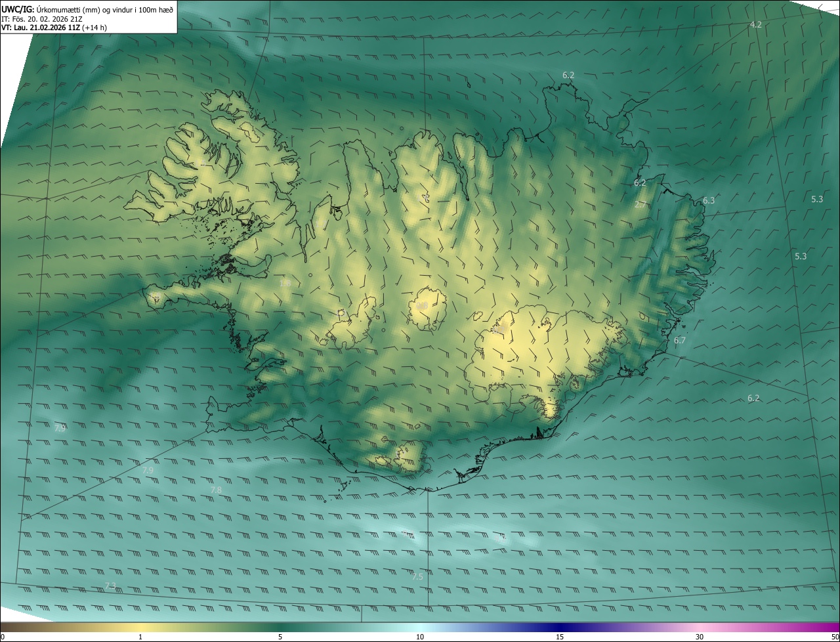Select the 30 tick on the color scale

pyautogui.click(x=700, y=637)
